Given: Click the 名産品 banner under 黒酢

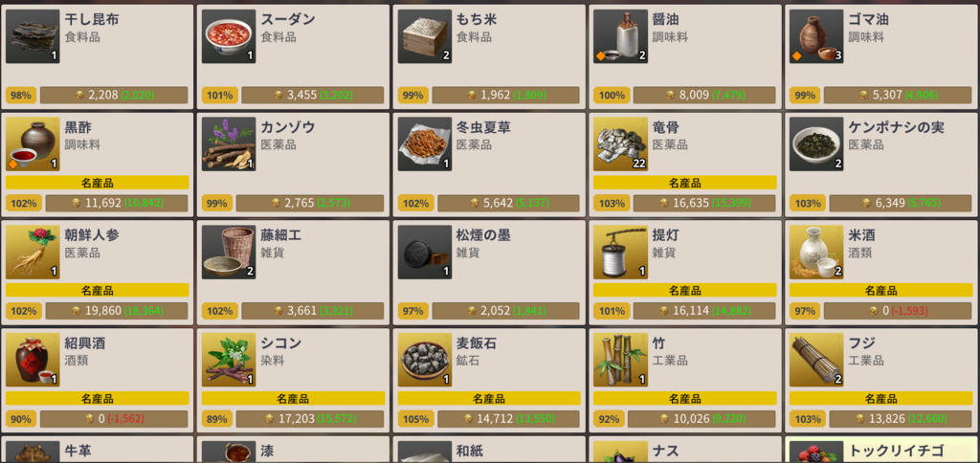Looking at the screenshot, I should [97, 183].
